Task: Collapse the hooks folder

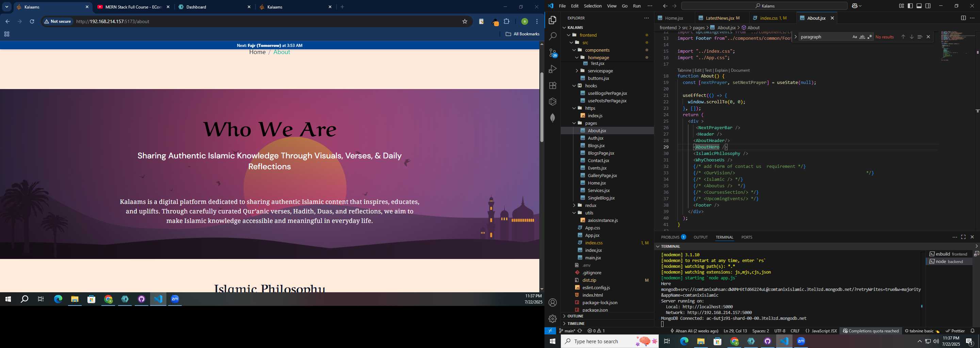Action: 607,86
